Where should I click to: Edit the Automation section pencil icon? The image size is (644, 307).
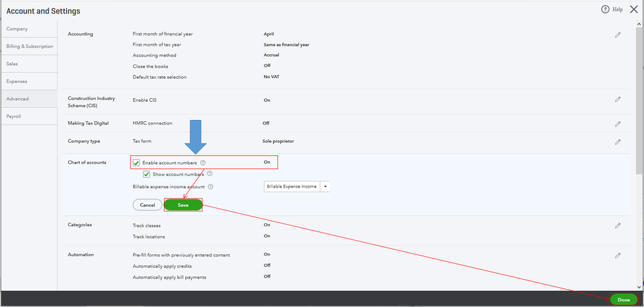[x=618, y=255]
